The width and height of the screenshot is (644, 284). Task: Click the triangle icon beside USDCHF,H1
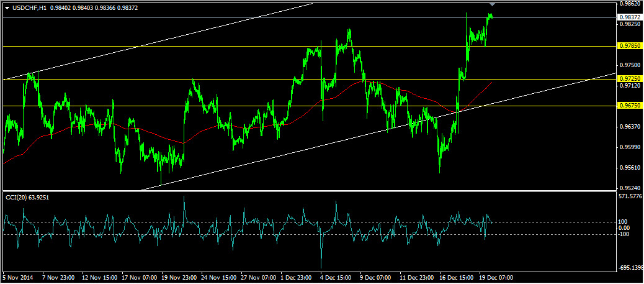pos(7,8)
